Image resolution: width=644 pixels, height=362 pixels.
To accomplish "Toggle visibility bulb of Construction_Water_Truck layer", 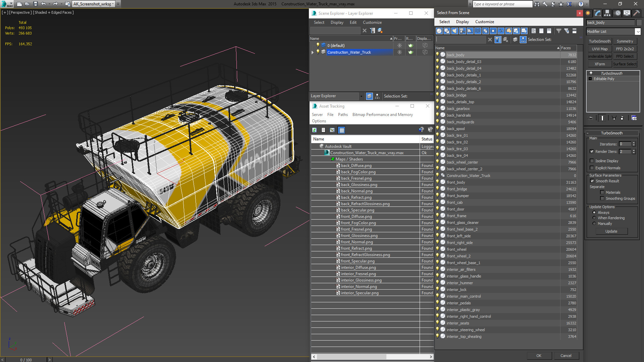I will (318, 52).
